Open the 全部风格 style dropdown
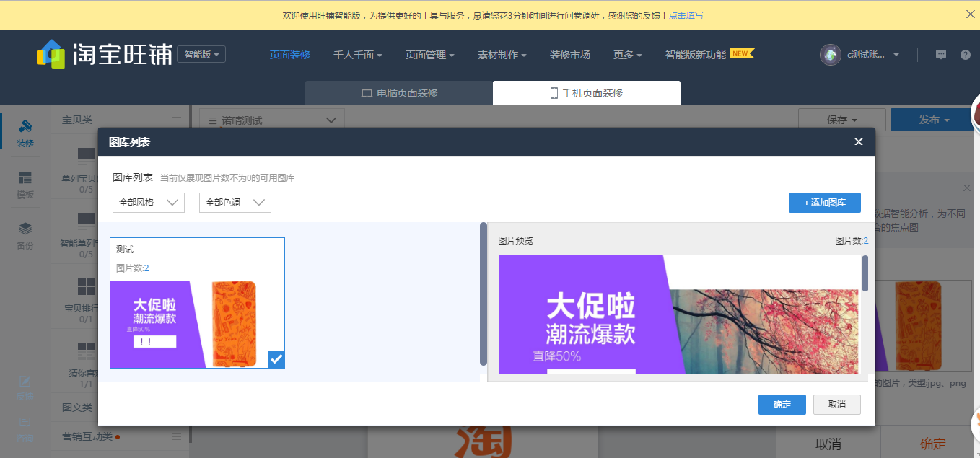The height and width of the screenshot is (458, 980). coord(148,203)
